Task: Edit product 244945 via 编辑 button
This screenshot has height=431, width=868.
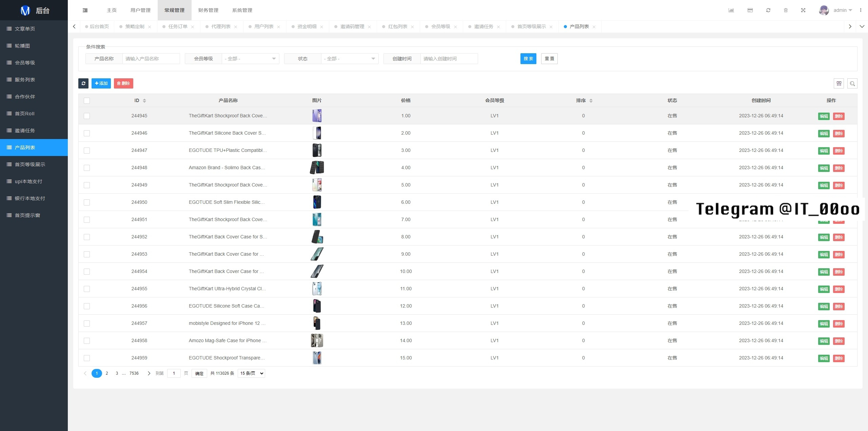Action: tap(824, 116)
